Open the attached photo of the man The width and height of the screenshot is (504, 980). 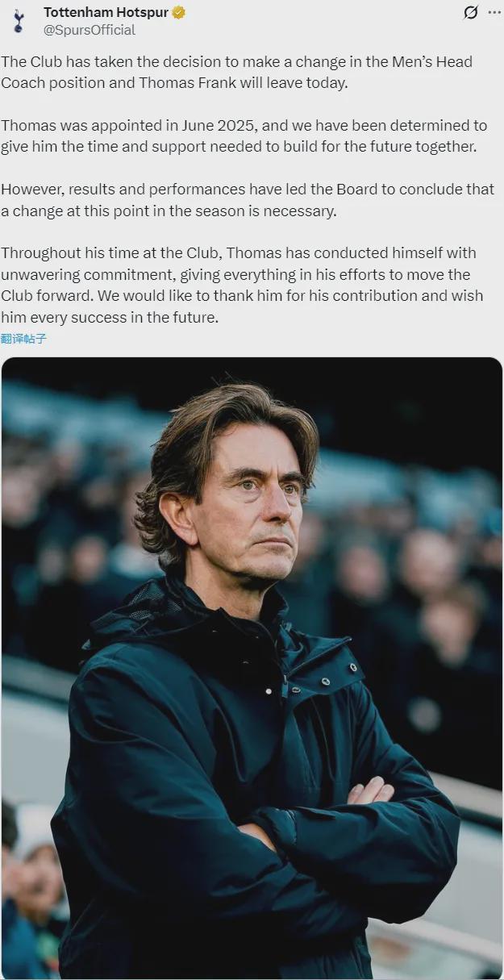click(x=252, y=666)
